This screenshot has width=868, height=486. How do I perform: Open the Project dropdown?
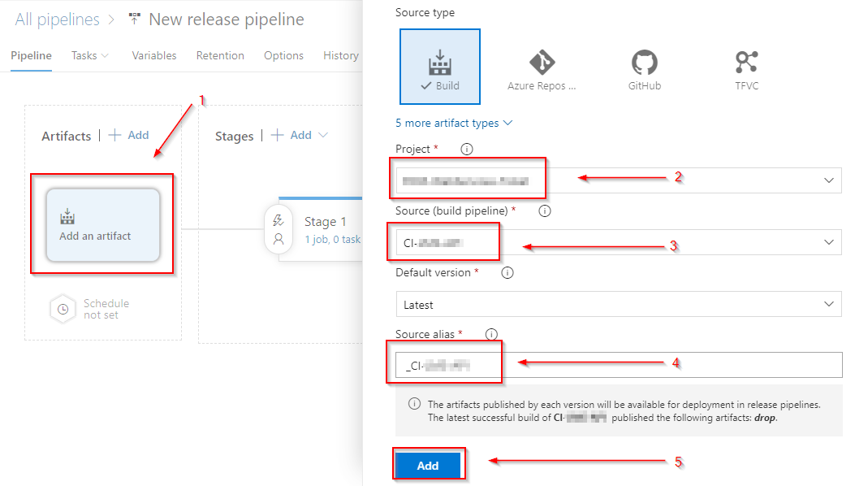point(828,180)
